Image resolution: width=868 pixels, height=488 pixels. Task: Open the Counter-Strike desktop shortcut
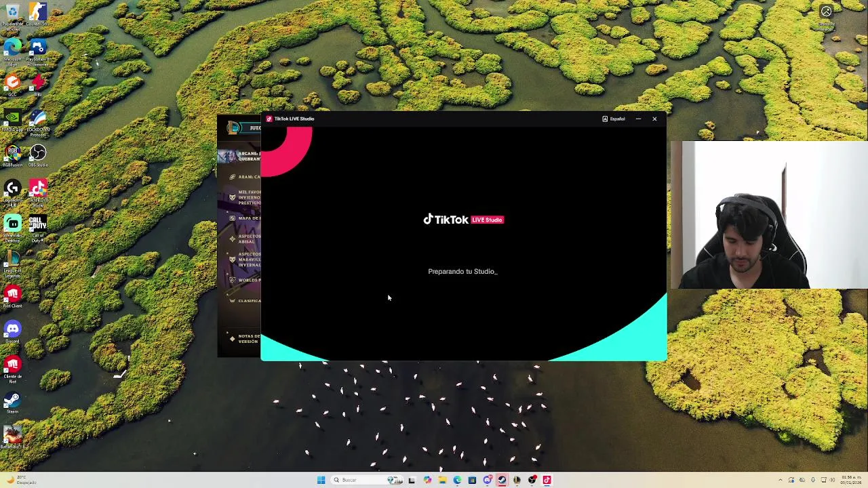pos(38,15)
